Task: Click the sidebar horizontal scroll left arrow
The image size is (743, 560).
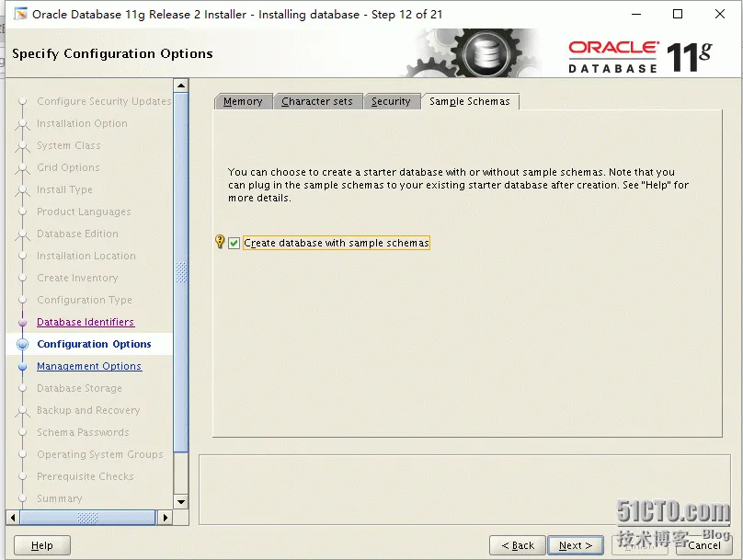Action: [13, 518]
